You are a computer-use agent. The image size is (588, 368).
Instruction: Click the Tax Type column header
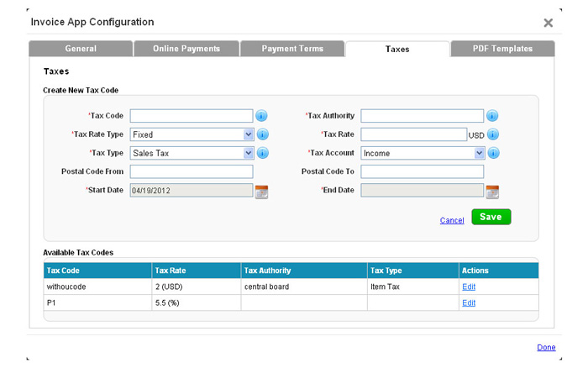point(413,271)
